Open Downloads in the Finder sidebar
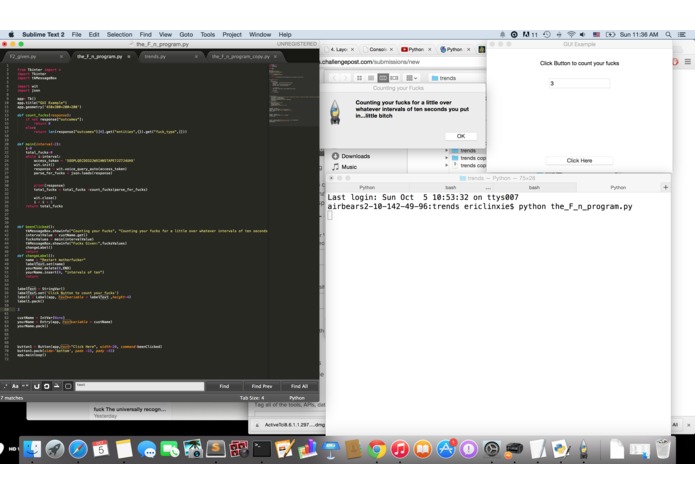Viewport: 695px width, 494px height. (351, 156)
